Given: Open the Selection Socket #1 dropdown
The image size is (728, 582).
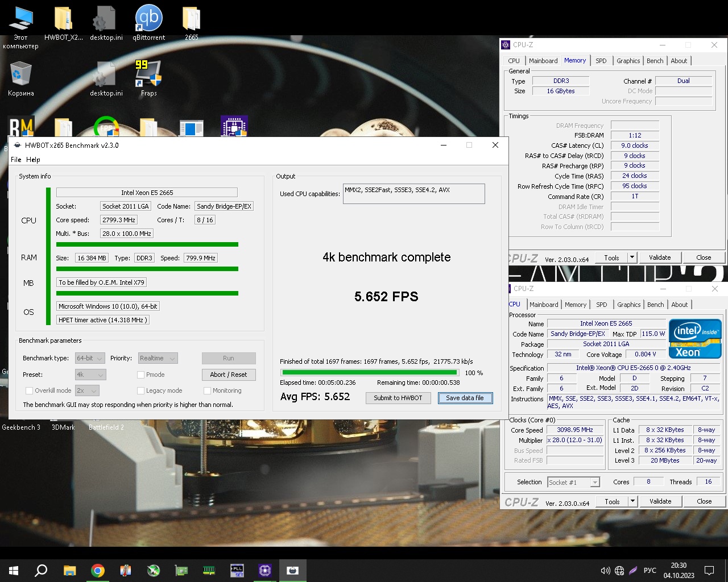Looking at the screenshot, I should [x=573, y=483].
